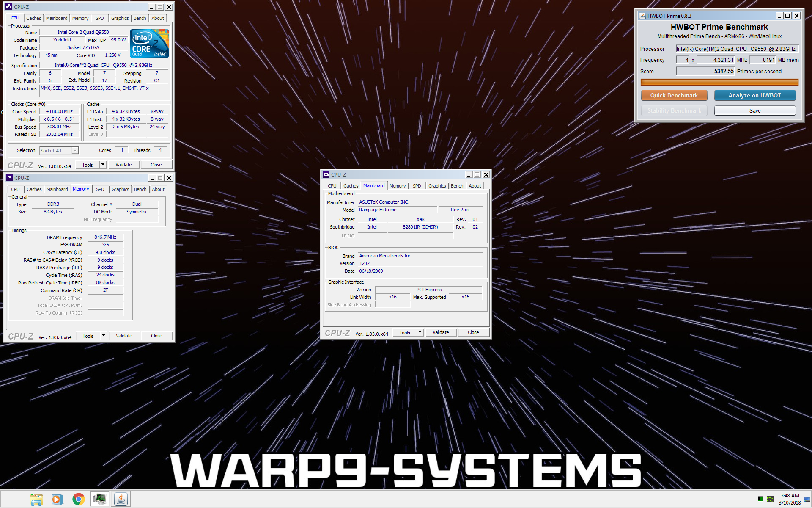Click the Multiplier value x 8.5 (6 - 8.5)
The width and height of the screenshot is (812, 508).
tap(60, 119)
